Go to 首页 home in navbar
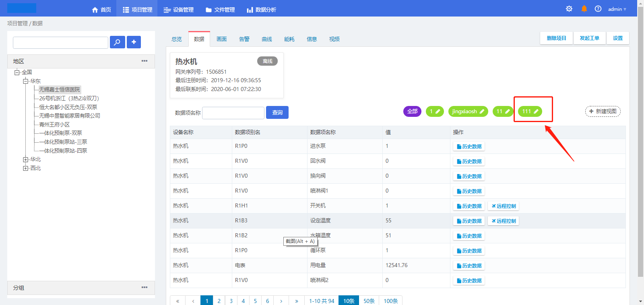This screenshot has width=644, height=305. tap(101, 10)
